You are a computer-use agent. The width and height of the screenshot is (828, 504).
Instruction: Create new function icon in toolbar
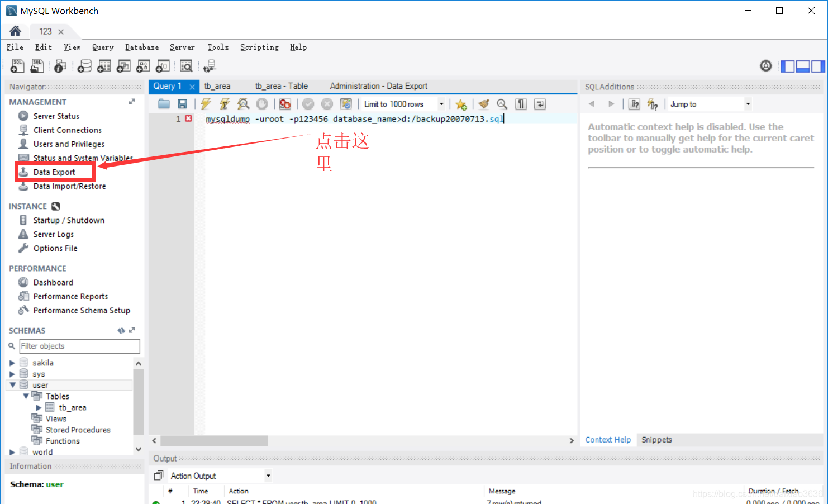[163, 66]
